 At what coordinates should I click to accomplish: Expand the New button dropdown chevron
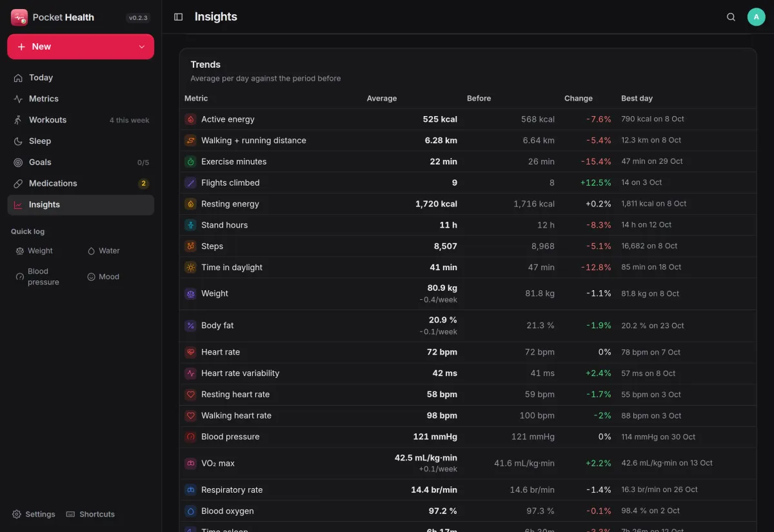142,47
